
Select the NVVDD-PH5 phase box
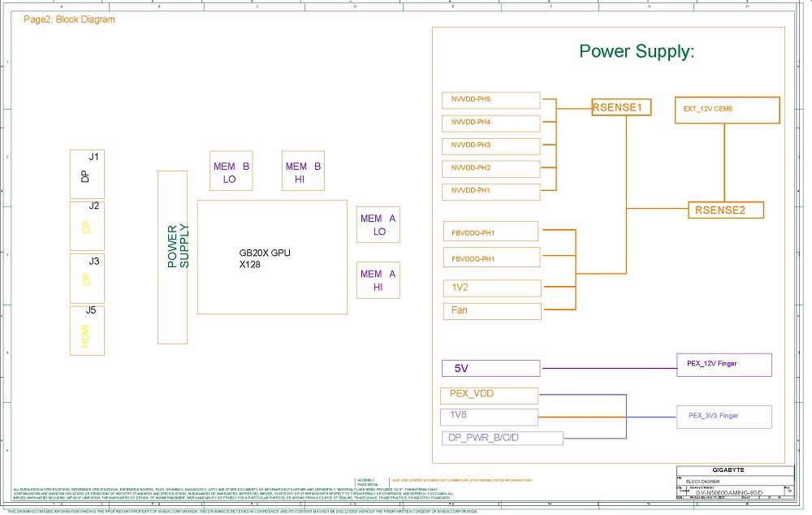(x=490, y=100)
